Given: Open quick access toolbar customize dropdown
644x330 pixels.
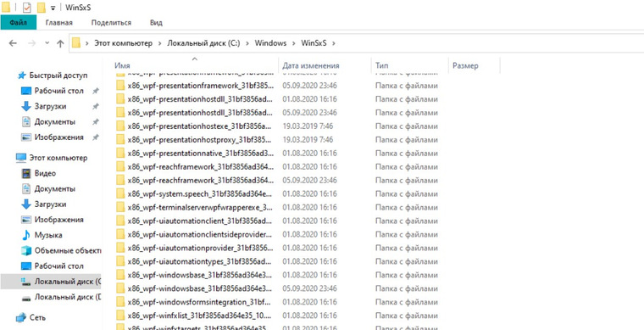Looking at the screenshot, I should 53,8.
